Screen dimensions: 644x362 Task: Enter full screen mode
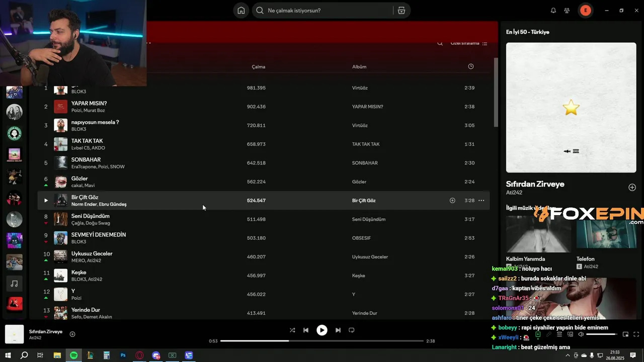(x=636, y=334)
